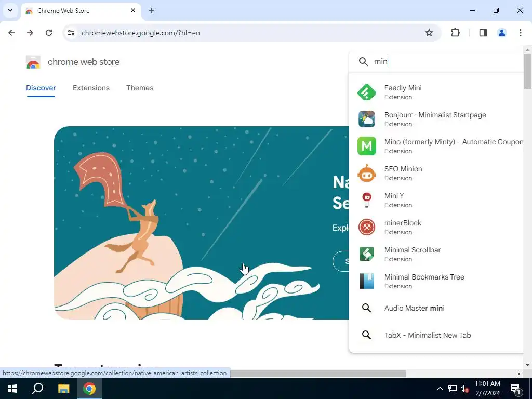Open the Windows Start menu
532x399 pixels.
point(12,389)
